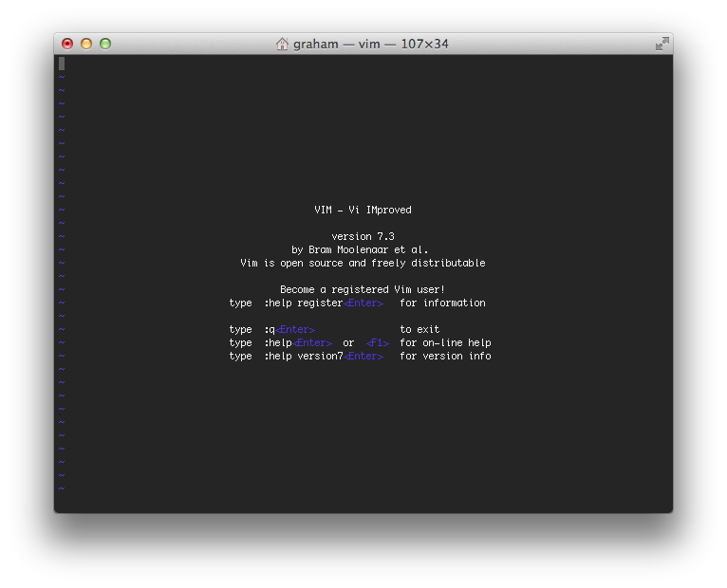Click 'Vim is open source and freely distributable'
The image size is (727, 588).
[363, 264]
